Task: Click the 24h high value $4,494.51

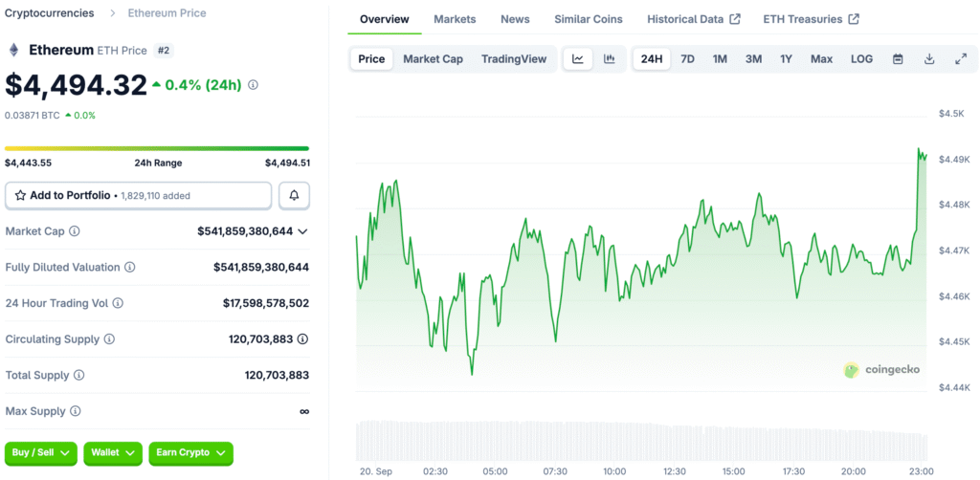Action: pyautogui.click(x=287, y=163)
